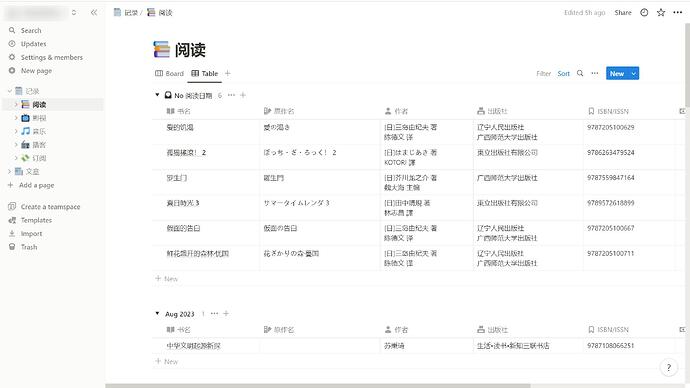
Task: Click the 阅读 breadcrumb at top
Action: click(160, 13)
